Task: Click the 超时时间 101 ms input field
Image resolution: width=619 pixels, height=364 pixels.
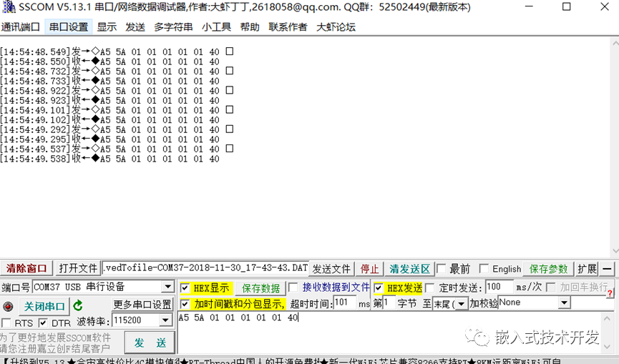Action: tap(345, 303)
